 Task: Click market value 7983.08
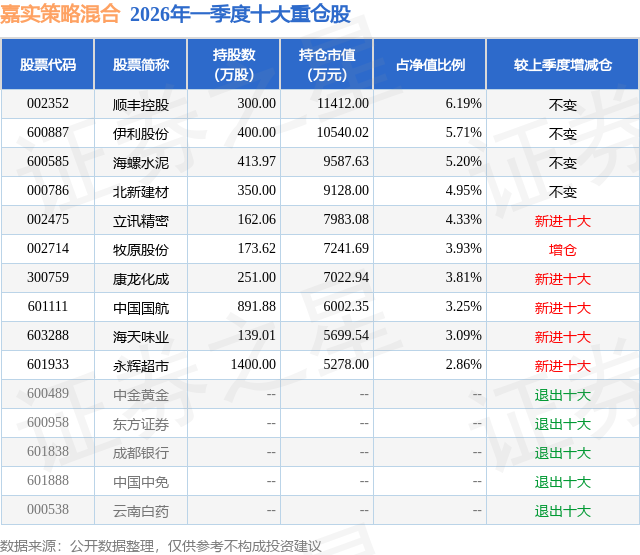[x=346, y=220]
